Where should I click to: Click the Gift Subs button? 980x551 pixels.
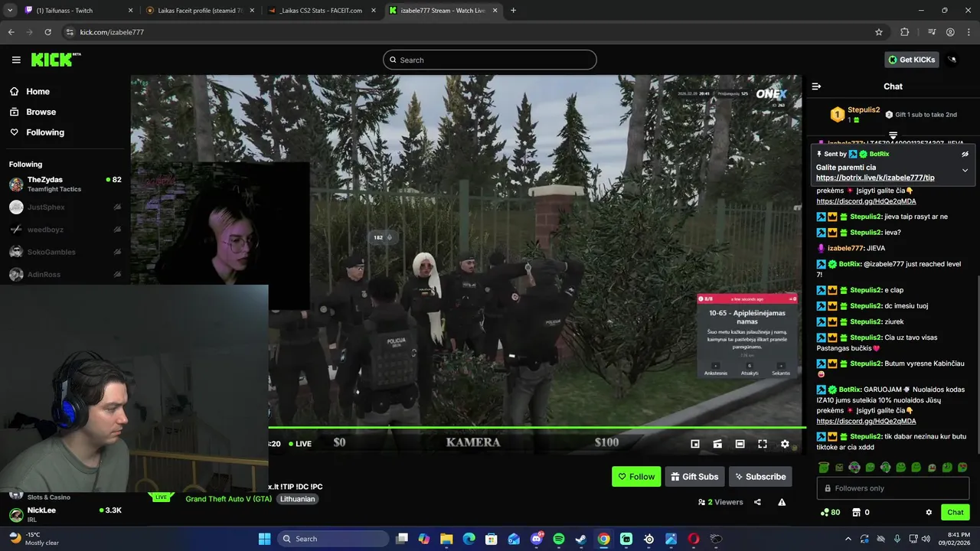pos(694,477)
